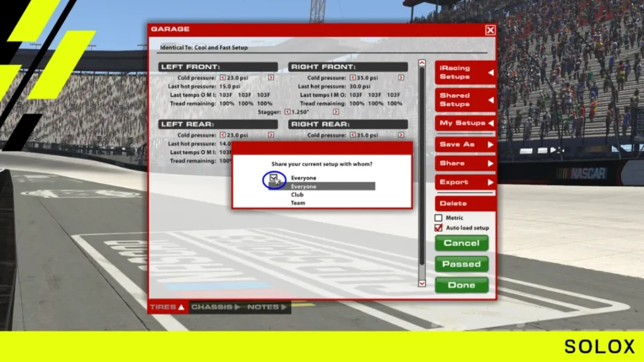Image resolution: width=644 pixels, height=362 pixels.
Task: Decrease Right Front cold pressure
Action: pos(352,77)
